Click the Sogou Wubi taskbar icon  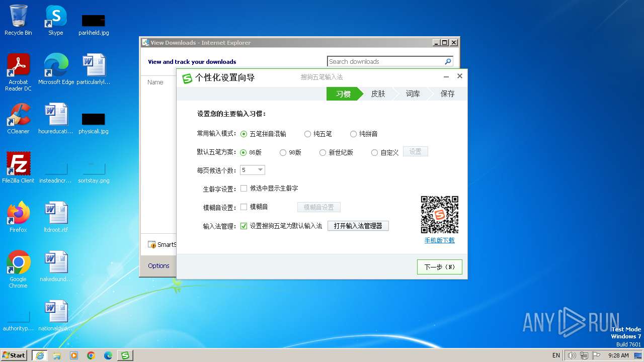click(125, 355)
